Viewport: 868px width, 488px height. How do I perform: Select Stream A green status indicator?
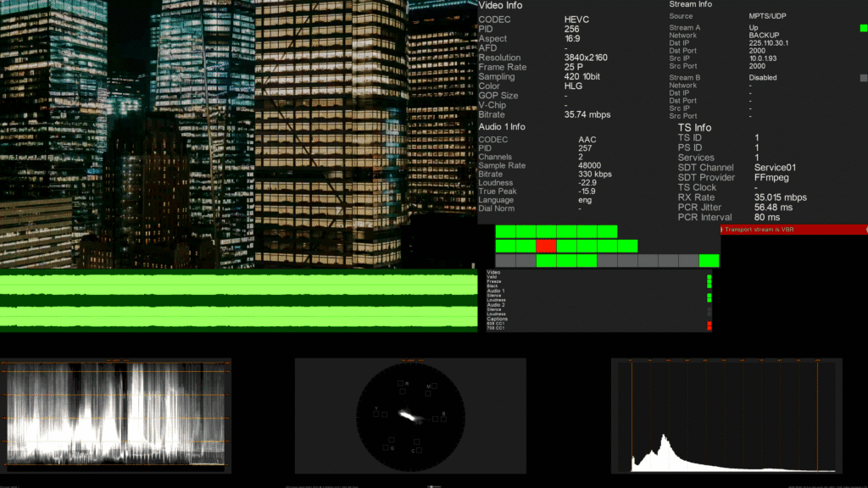point(863,28)
